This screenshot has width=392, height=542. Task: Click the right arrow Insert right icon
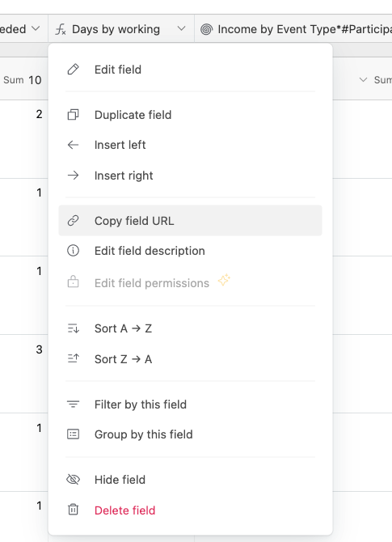coord(73,176)
